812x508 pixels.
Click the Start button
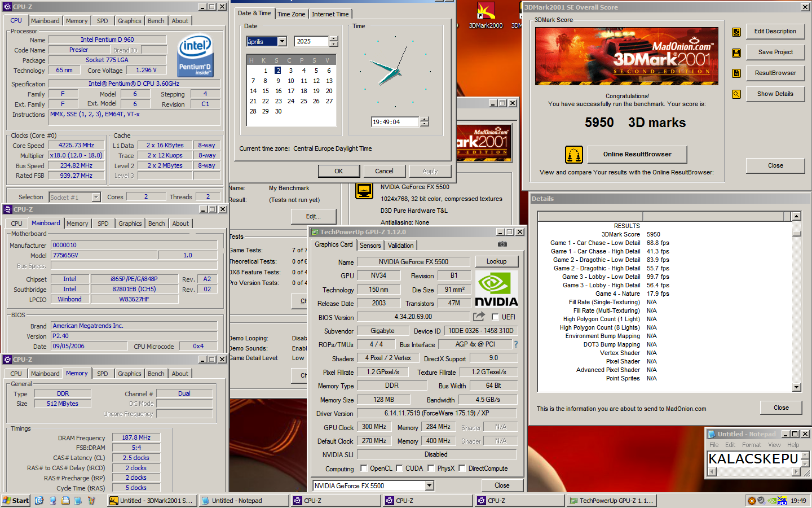[x=16, y=501]
